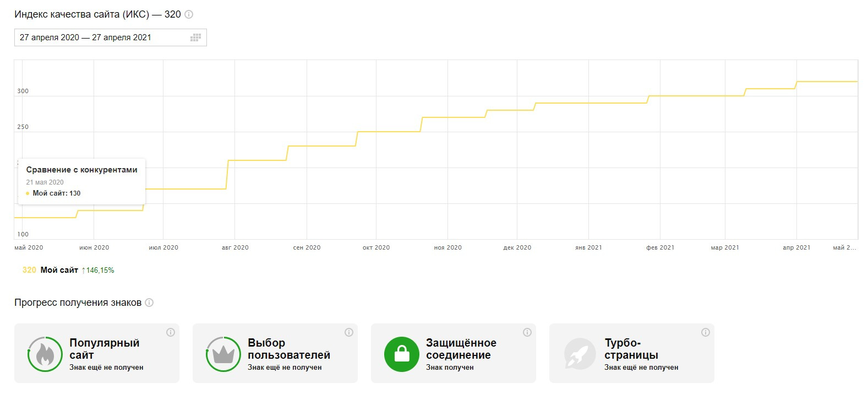Click the 100 value on Y axis
868x394 pixels.
pos(23,234)
